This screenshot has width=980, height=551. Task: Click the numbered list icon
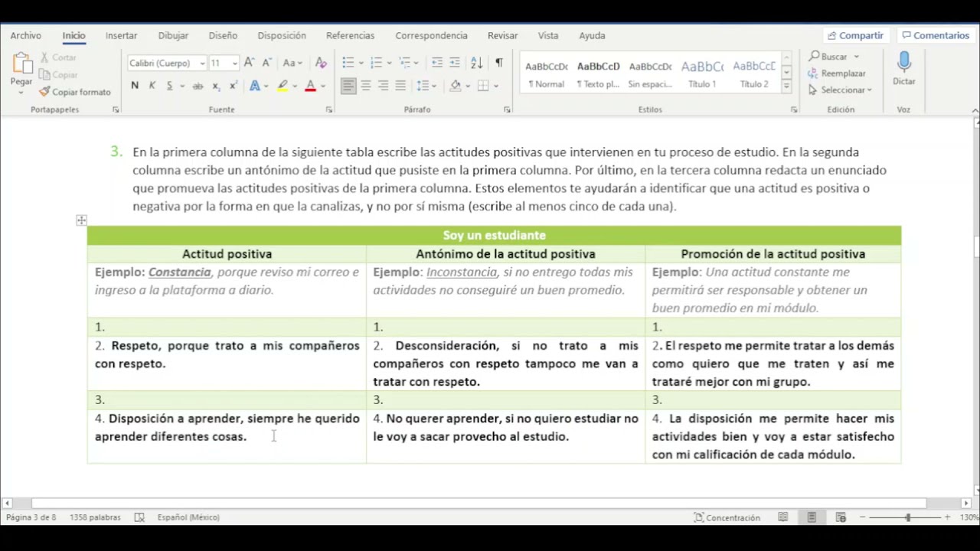pos(376,63)
